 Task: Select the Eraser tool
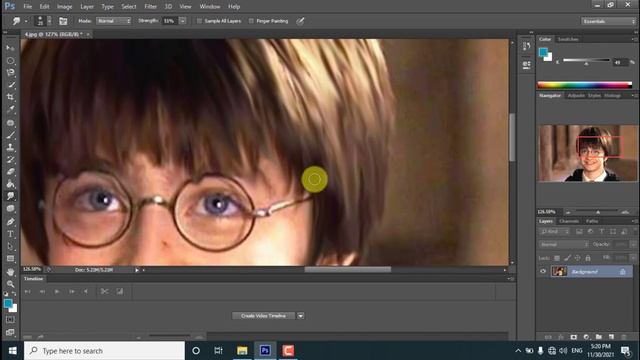pyautogui.click(x=10, y=171)
